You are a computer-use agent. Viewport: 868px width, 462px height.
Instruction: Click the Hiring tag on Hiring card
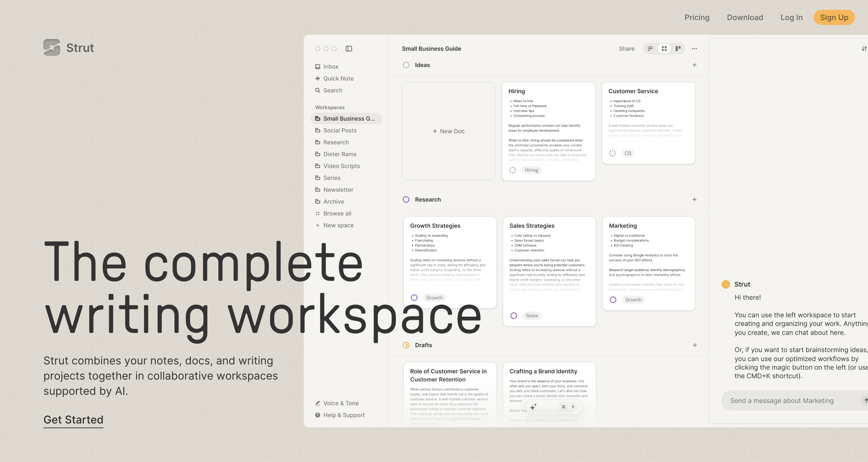[531, 170]
